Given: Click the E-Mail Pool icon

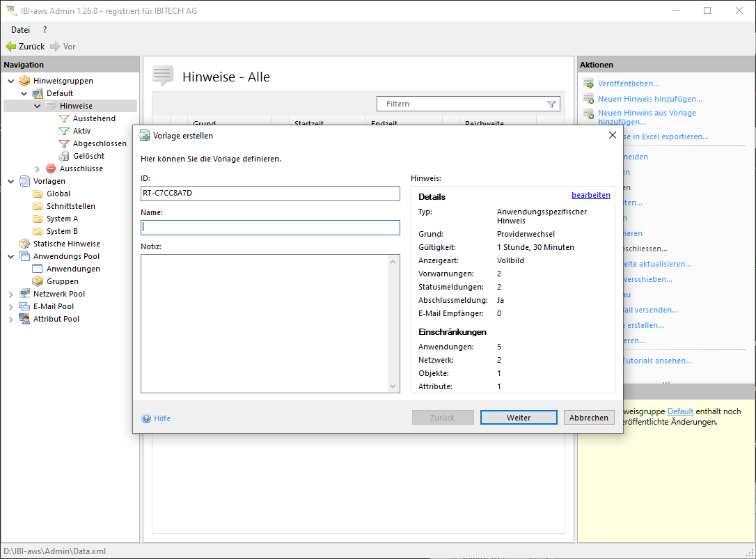Looking at the screenshot, I should tap(25, 306).
